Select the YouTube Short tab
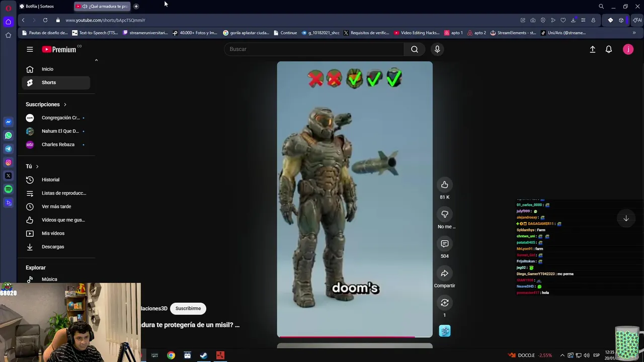This screenshot has height=362, width=644. (x=102, y=7)
